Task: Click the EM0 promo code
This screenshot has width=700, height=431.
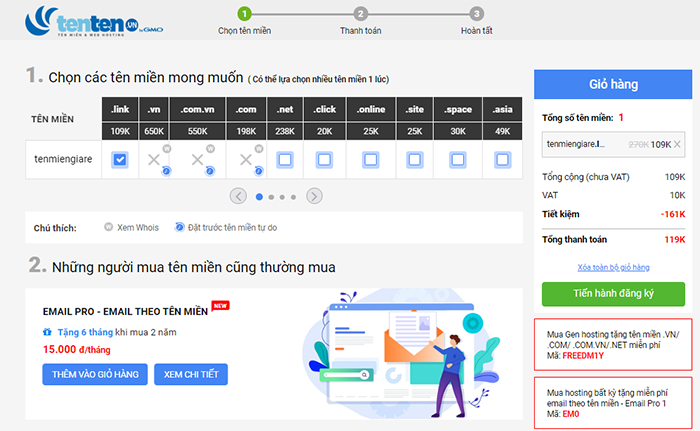Action: (x=571, y=414)
